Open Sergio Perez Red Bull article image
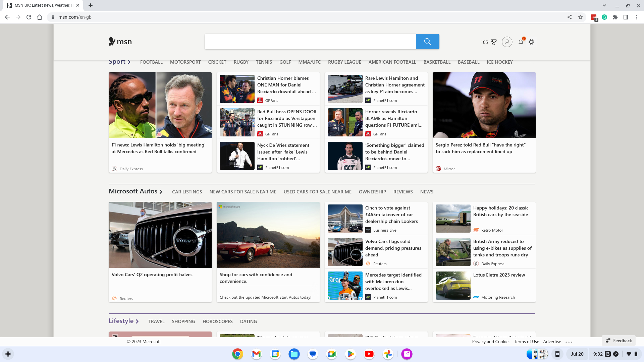The image size is (644, 362). (x=484, y=105)
